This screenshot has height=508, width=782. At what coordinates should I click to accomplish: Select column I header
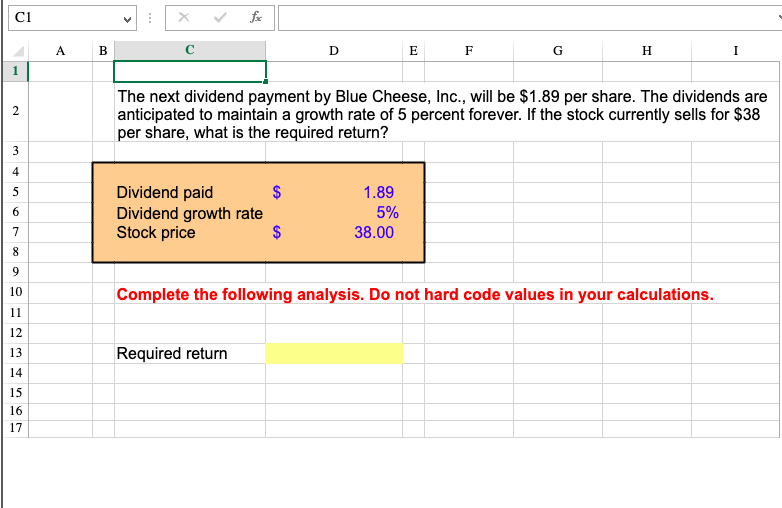735,51
